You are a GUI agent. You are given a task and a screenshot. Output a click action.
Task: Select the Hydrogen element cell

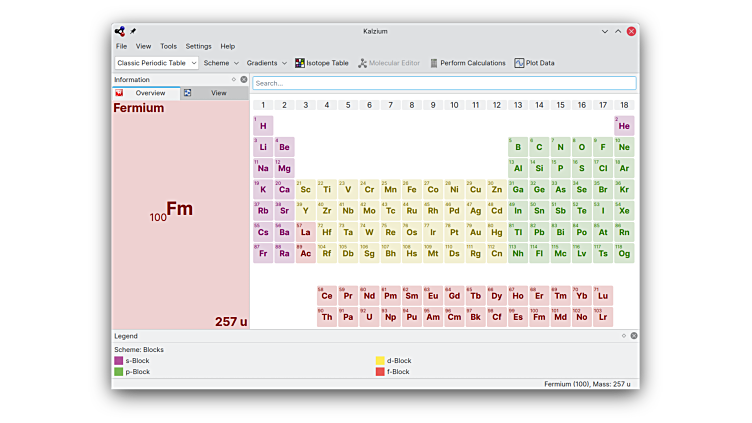263,126
